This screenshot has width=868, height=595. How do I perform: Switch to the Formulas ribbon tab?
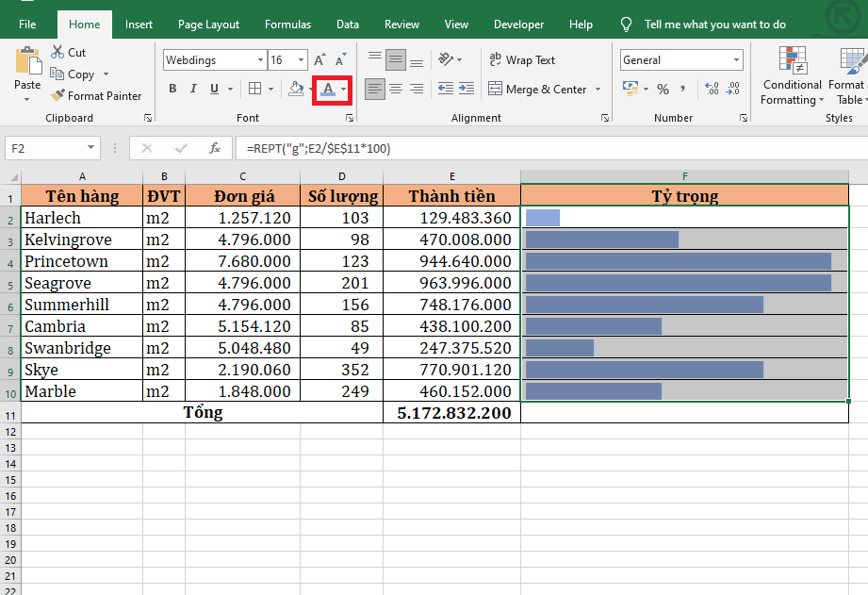coord(287,25)
